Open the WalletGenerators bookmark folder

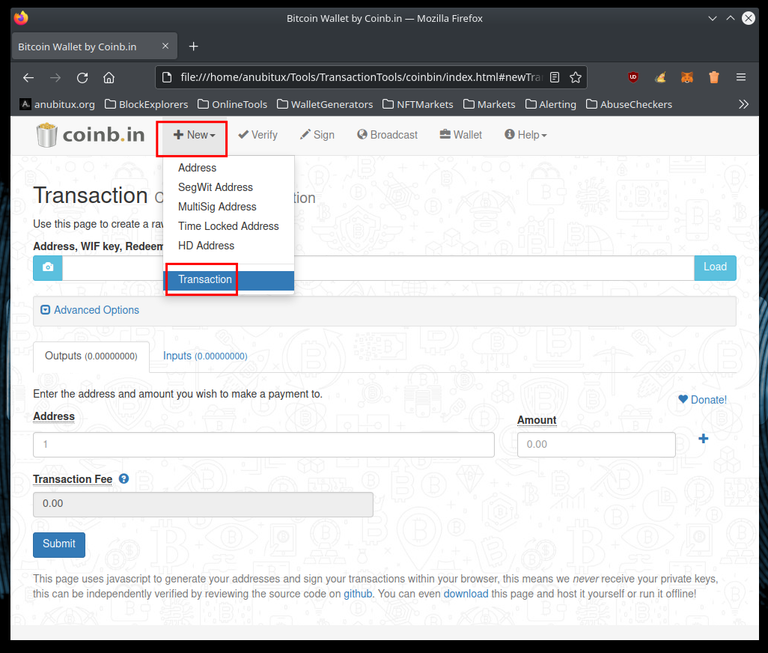325,104
